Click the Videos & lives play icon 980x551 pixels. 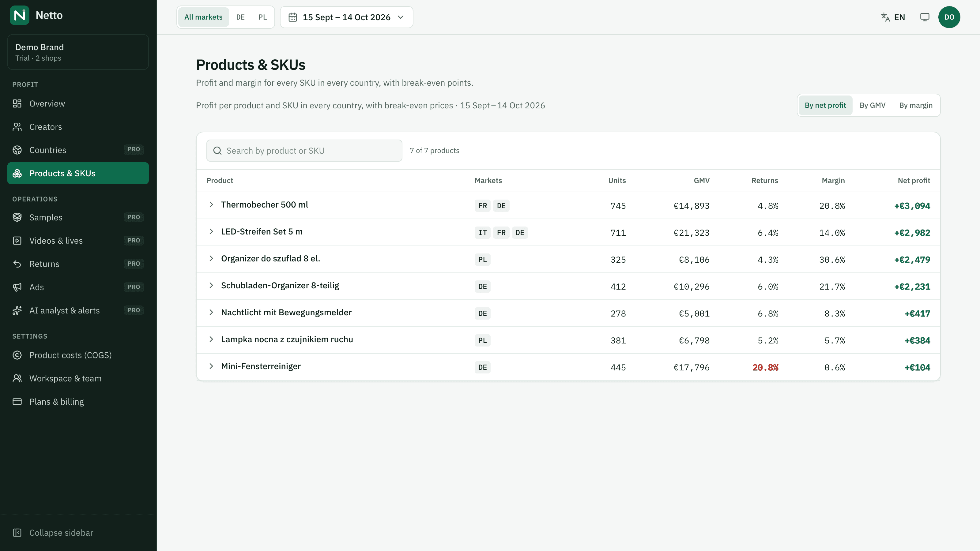click(x=17, y=240)
